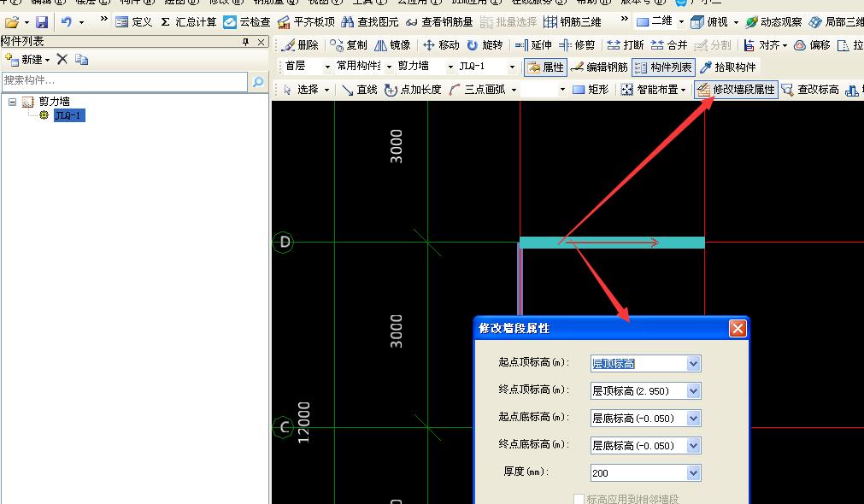Viewport: 864px width, 504px height.
Task: Click 修改墙段属性 modify wall segment button
Action: 736,89
